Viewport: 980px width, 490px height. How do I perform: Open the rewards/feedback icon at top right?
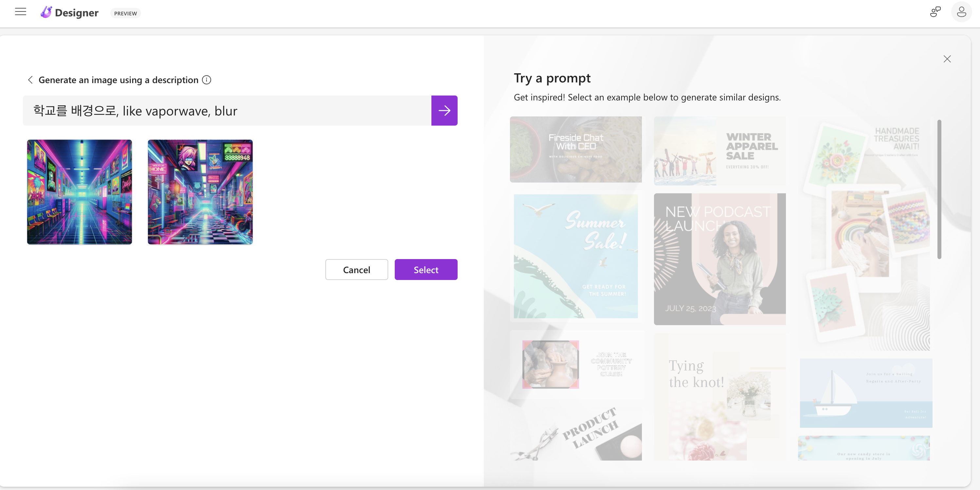point(935,12)
